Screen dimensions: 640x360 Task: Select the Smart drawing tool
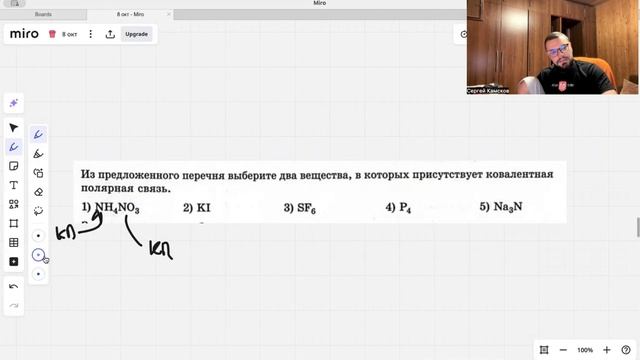tap(38, 173)
